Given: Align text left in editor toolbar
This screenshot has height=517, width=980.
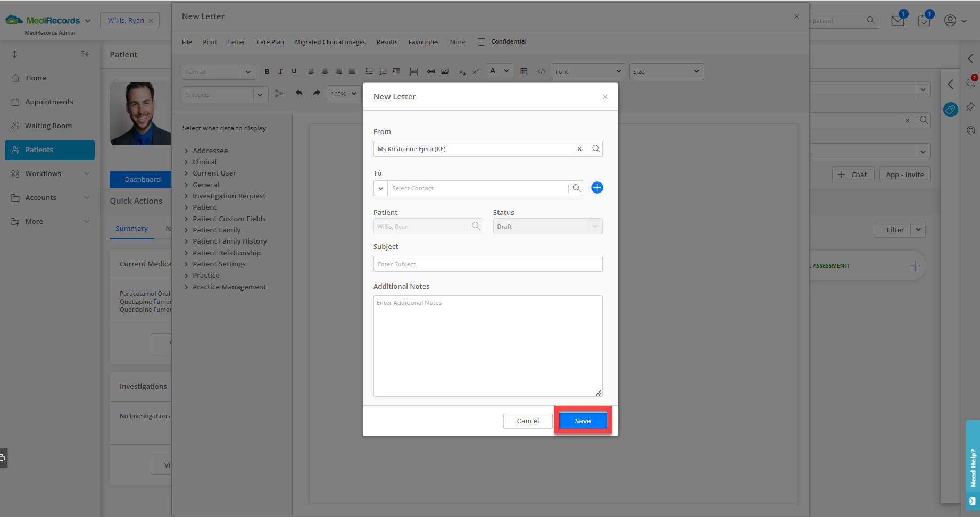Looking at the screenshot, I should (x=311, y=72).
